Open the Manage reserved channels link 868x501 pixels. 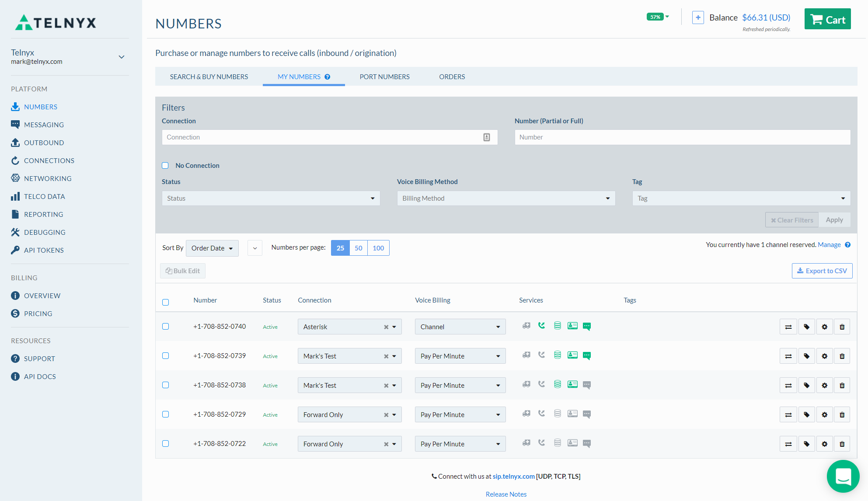(829, 245)
